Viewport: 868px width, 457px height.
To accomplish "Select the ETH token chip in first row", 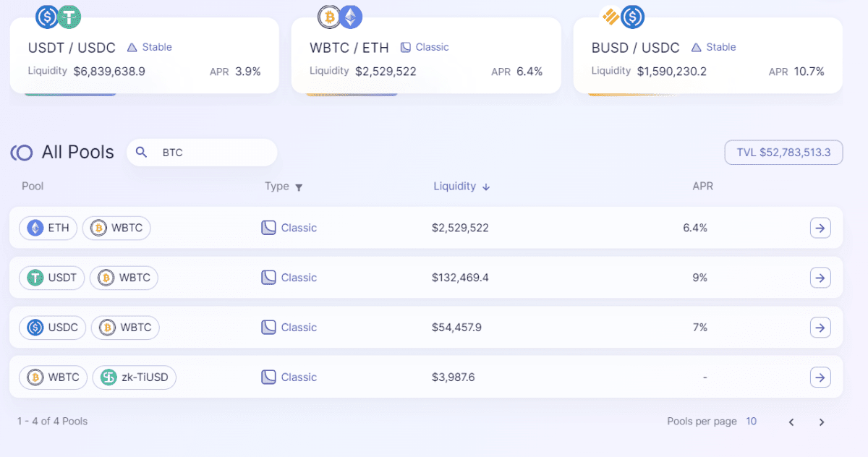I will pos(48,228).
